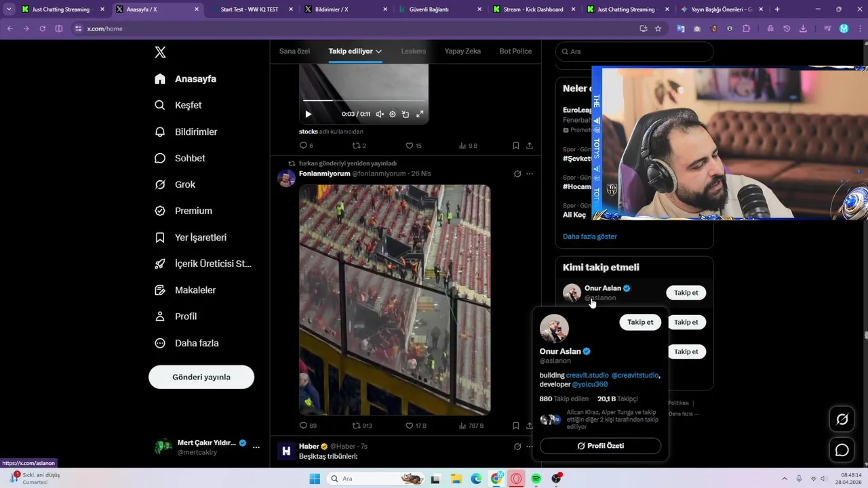Bookmark the stocks post
Viewport: 868px width, 488px height.
tap(516, 146)
